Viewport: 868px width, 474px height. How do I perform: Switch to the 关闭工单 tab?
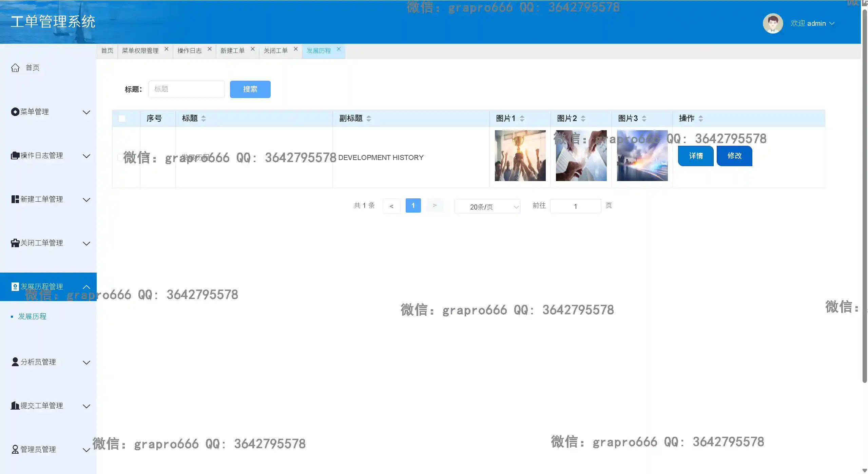275,51
